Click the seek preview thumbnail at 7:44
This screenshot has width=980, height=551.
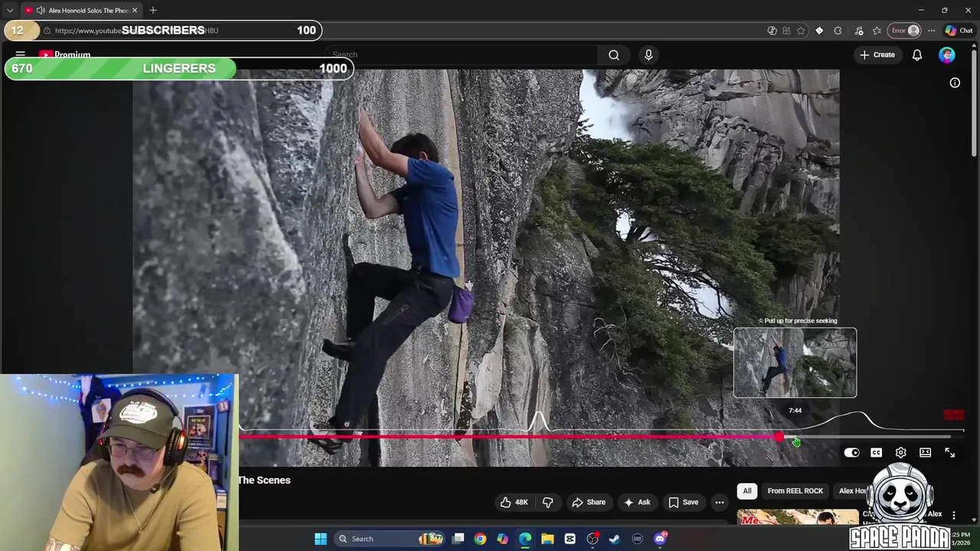point(795,363)
